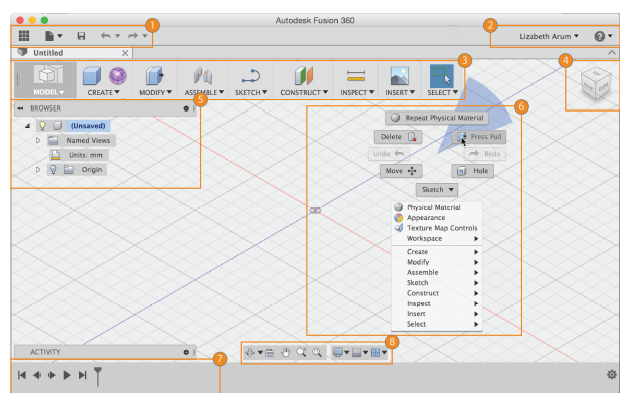
Task: Click the ViewCube in the corner
Action: [x=596, y=85]
